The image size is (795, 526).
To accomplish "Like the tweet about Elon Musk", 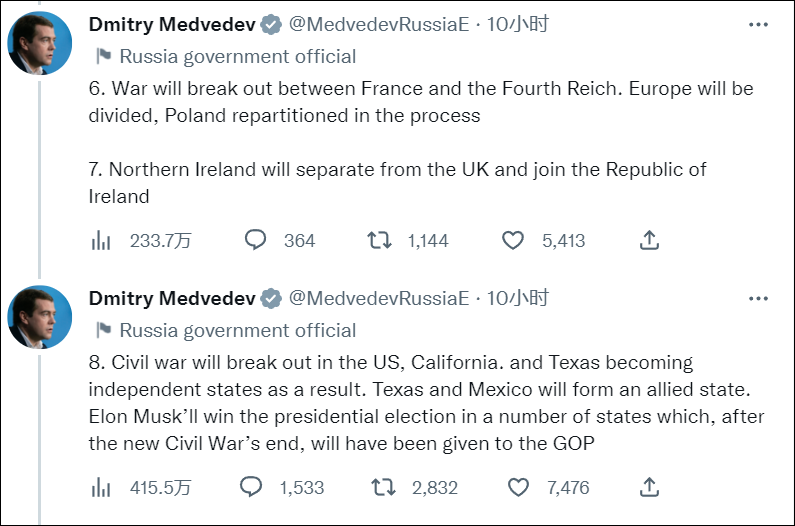I will [x=518, y=487].
